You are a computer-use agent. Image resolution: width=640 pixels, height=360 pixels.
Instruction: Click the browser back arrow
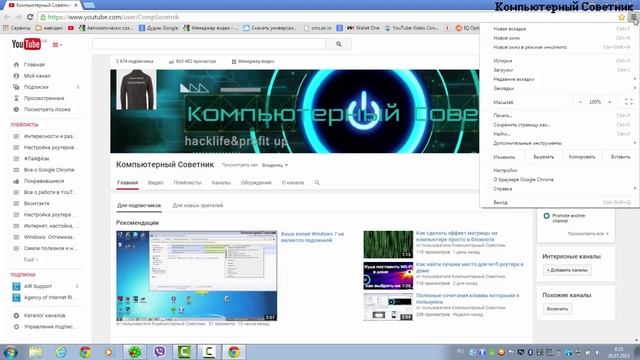pos(7,17)
